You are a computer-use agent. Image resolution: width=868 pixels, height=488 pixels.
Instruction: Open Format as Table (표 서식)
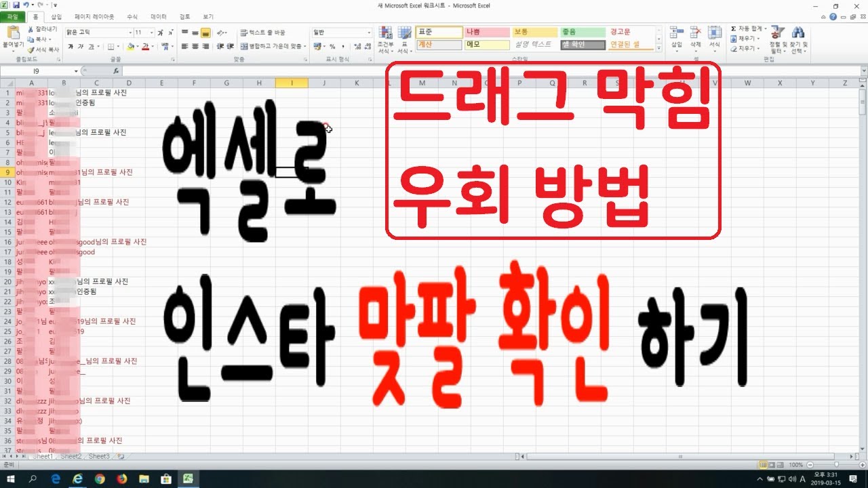pyautogui.click(x=404, y=41)
